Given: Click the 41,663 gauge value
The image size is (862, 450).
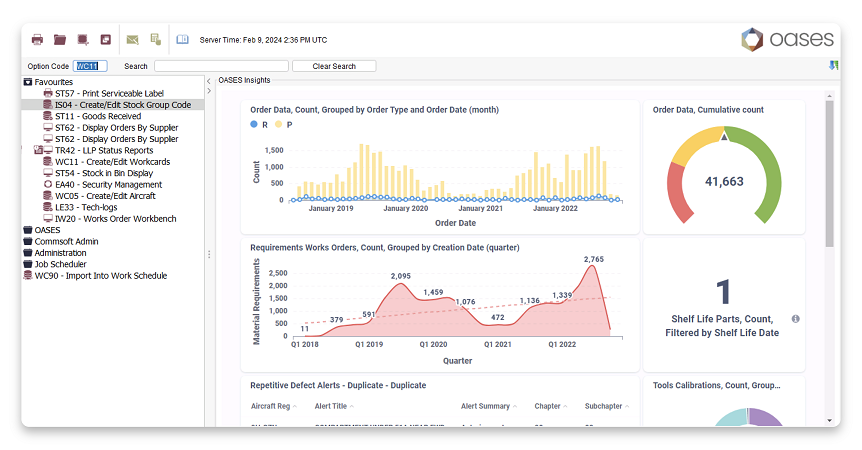Looking at the screenshot, I should (724, 181).
